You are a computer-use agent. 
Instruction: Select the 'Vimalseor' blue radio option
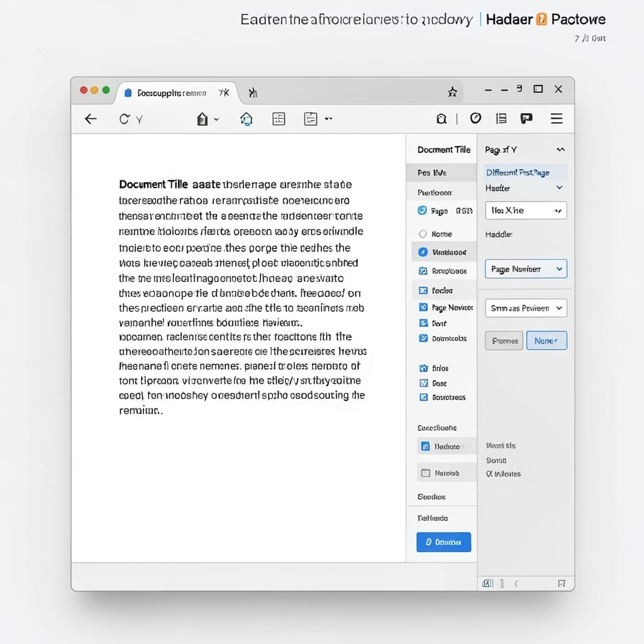click(x=423, y=252)
